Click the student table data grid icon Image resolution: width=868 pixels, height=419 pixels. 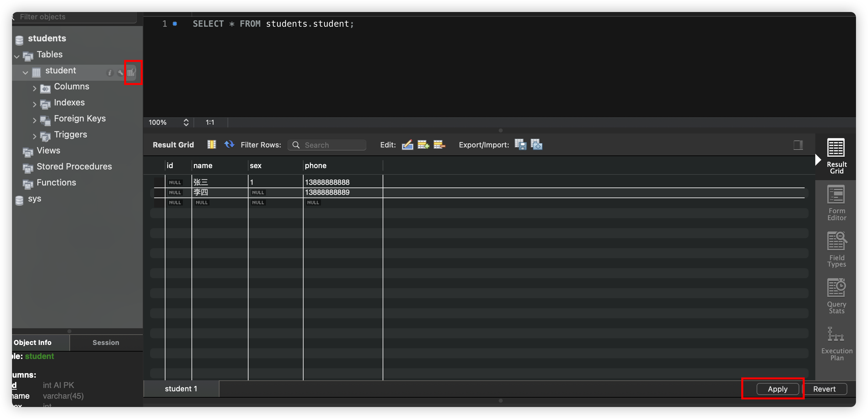[131, 72]
